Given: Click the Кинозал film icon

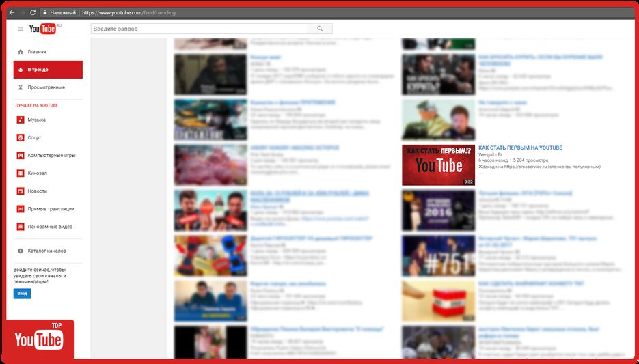Looking at the screenshot, I should [21, 173].
